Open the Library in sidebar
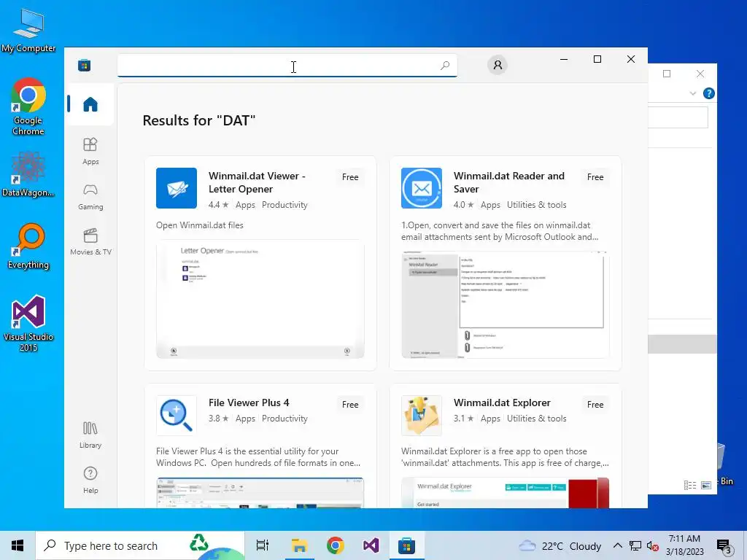 [x=90, y=435]
